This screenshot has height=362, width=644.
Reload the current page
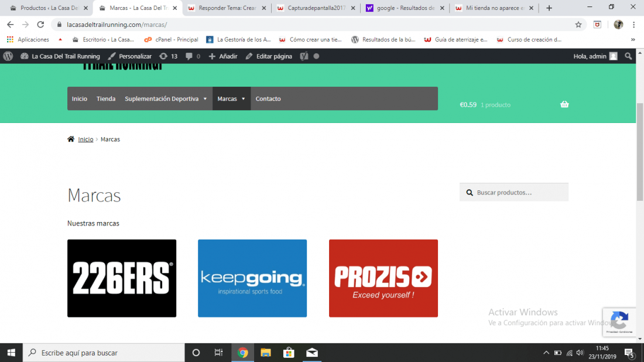40,25
